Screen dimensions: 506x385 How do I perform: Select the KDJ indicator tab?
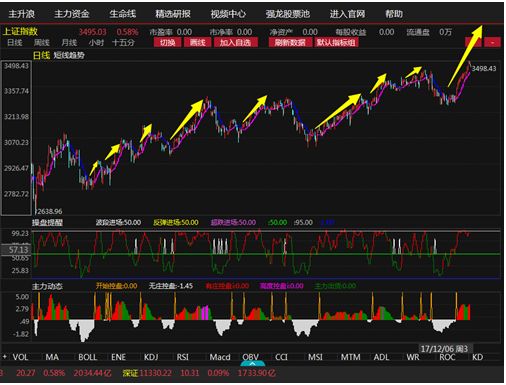point(151,357)
